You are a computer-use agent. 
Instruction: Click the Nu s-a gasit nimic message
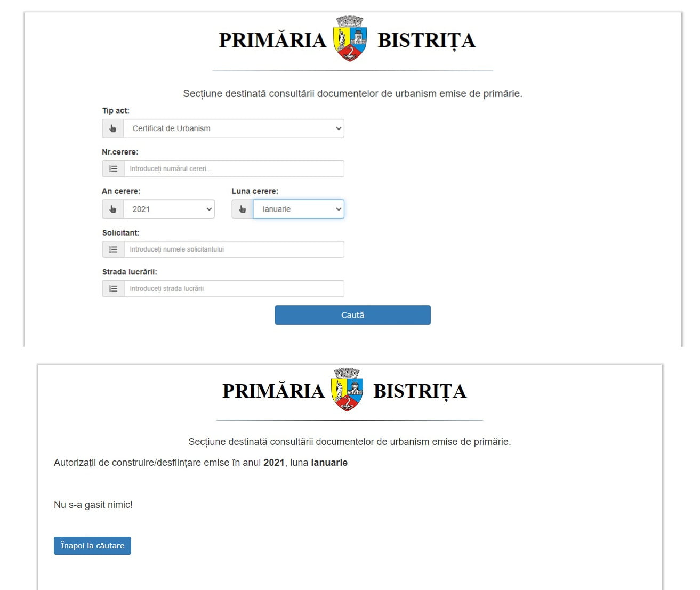click(93, 505)
